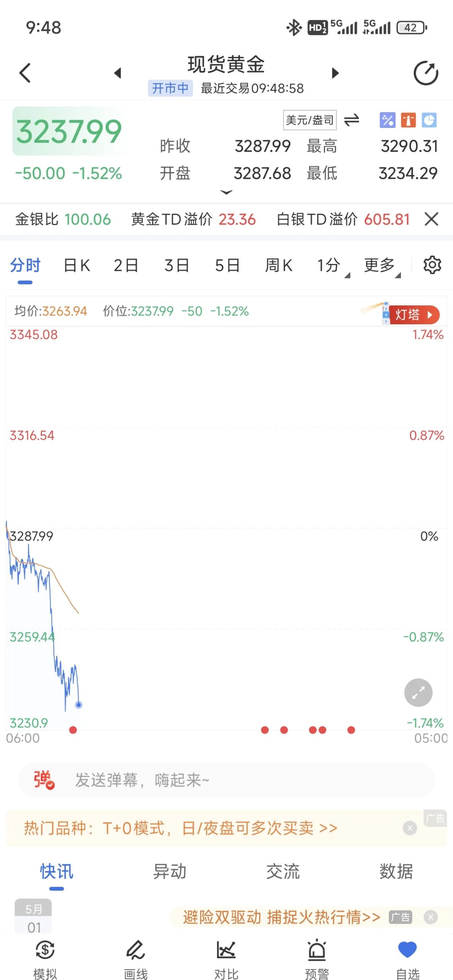Open the 更多 period dropdown
This screenshot has height=980, width=453.
[x=382, y=266]
